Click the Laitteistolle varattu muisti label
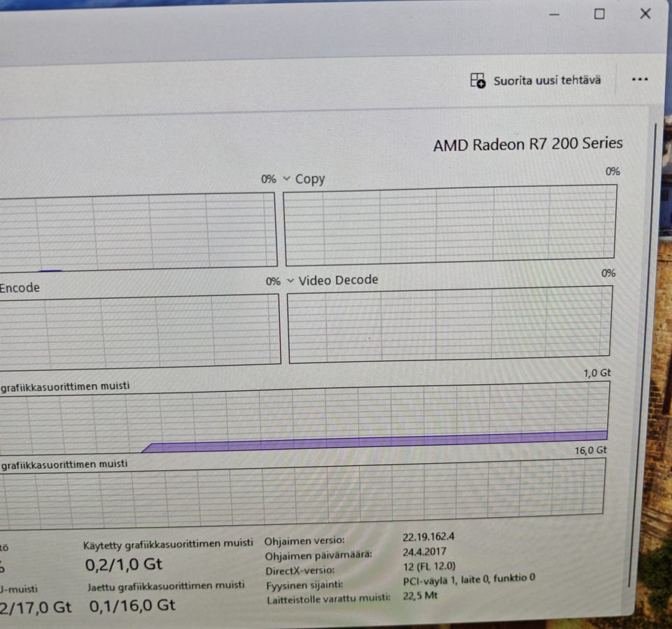This screenshot has height=629, width=672. [x=328, y=599]
